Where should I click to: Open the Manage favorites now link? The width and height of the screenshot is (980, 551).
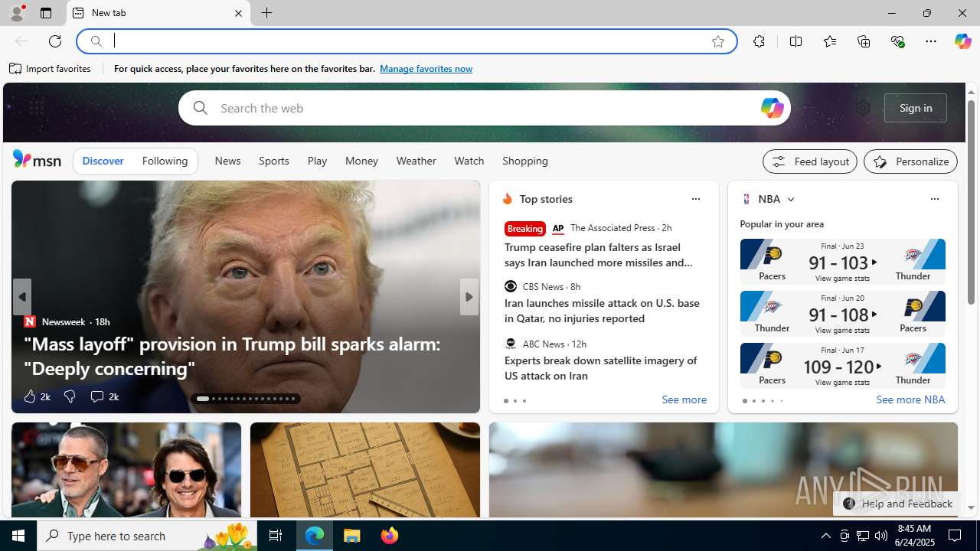click(x=426, y=69)
